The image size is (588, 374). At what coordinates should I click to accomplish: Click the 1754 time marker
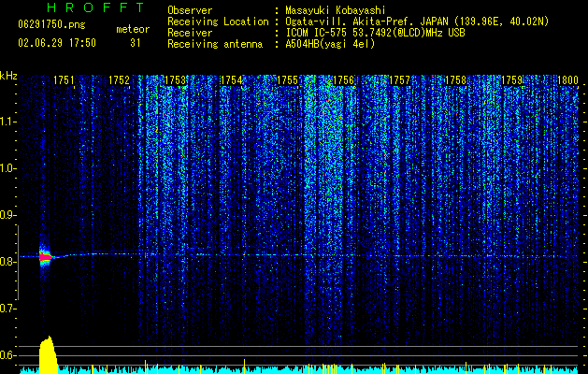click(232, 80)
